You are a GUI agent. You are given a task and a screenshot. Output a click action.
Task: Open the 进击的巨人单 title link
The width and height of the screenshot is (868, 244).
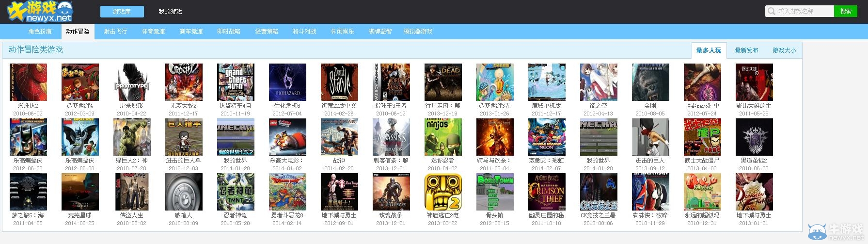coord(184,160)
